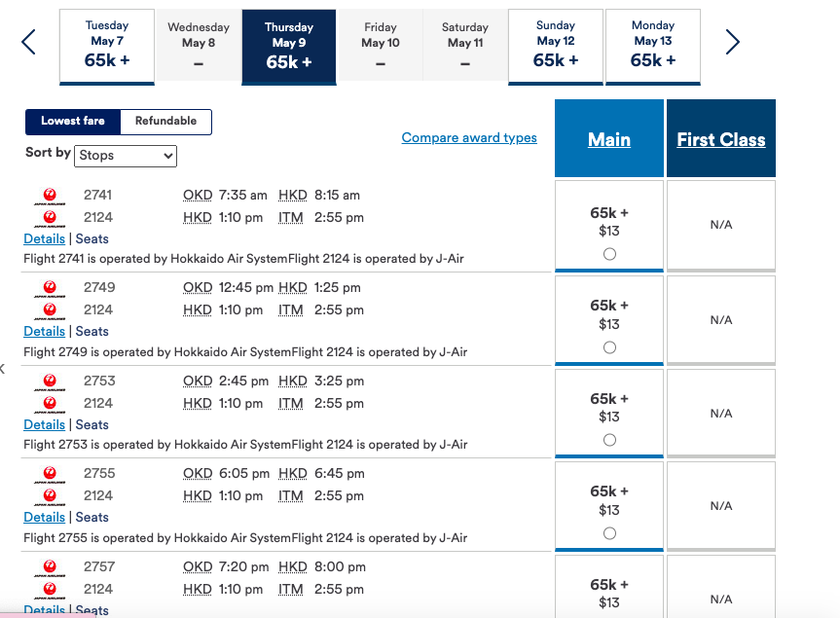Select the fare radio button for flight 2741

point(608,253)
